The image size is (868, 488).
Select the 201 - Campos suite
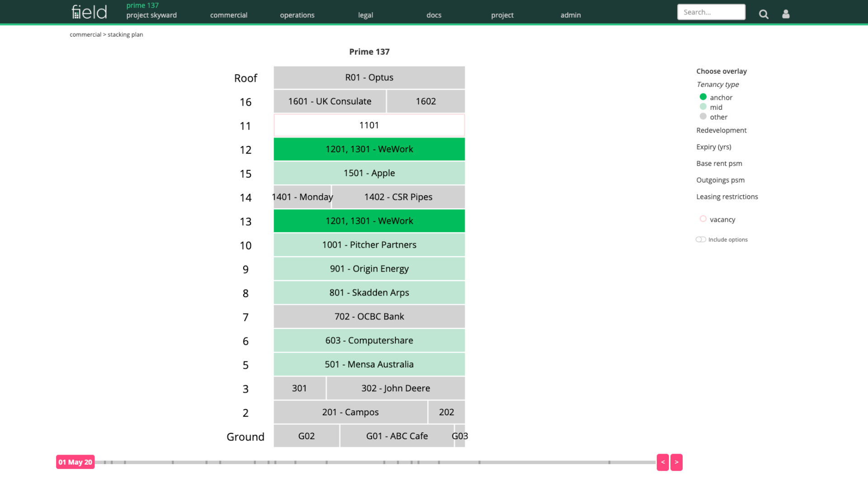pos(350,413)
